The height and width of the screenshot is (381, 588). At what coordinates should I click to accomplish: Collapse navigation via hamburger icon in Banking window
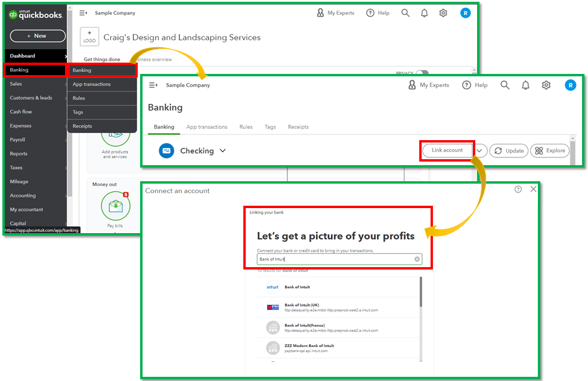(153, 85)
